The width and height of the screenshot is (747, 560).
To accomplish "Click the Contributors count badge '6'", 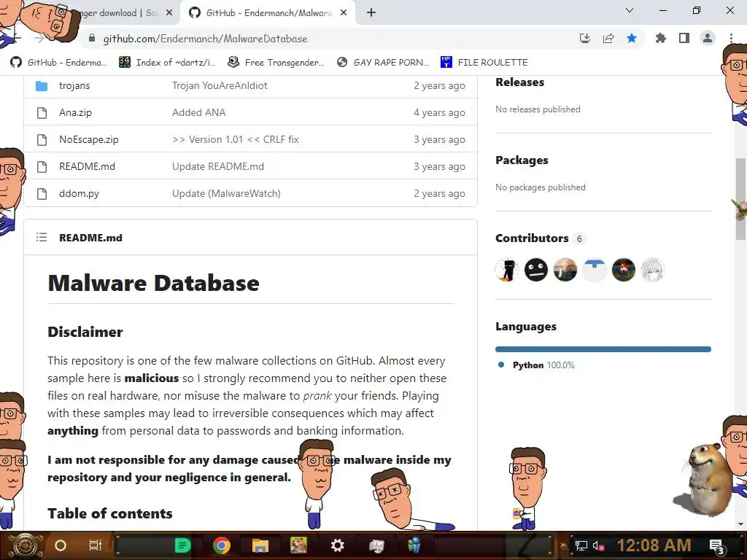I will (x=579, y=238).
